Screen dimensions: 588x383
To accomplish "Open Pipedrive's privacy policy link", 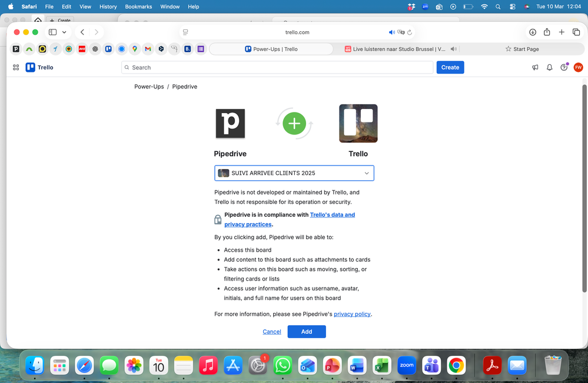I will pos(352,314).
